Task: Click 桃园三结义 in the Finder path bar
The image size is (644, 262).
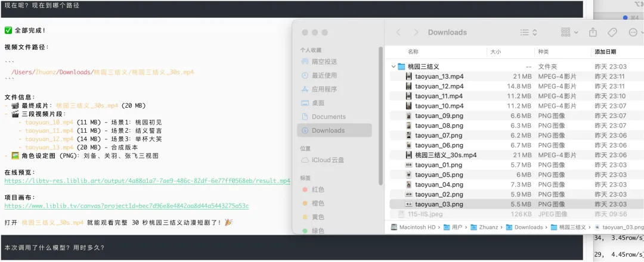Action: point(567,227)
